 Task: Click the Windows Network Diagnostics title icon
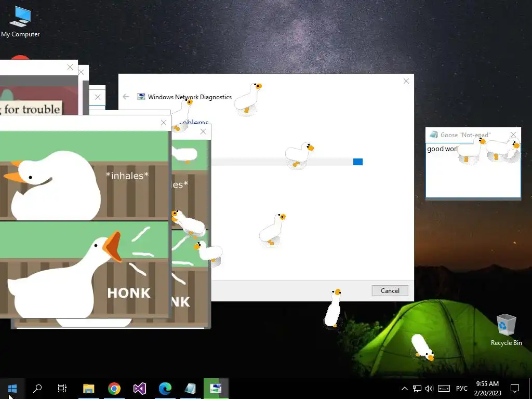141,97
